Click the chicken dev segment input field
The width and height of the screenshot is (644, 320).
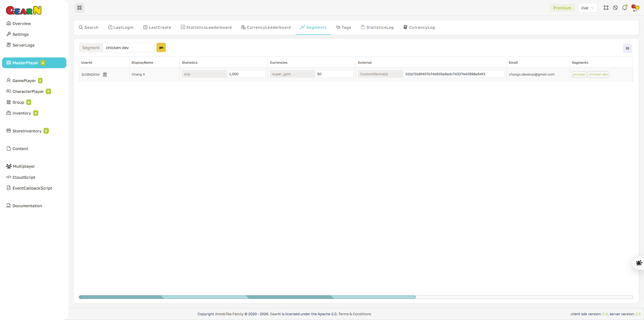[128, 47]
